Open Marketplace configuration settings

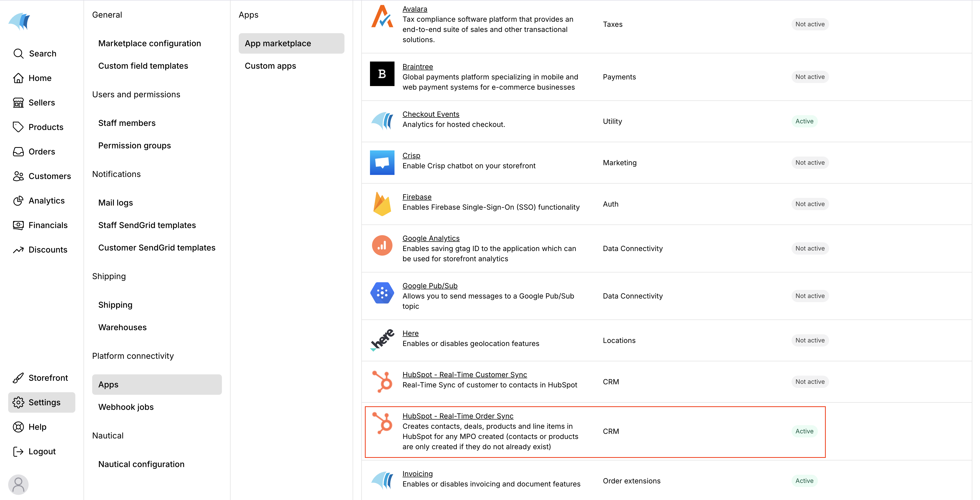click(150, 43)
